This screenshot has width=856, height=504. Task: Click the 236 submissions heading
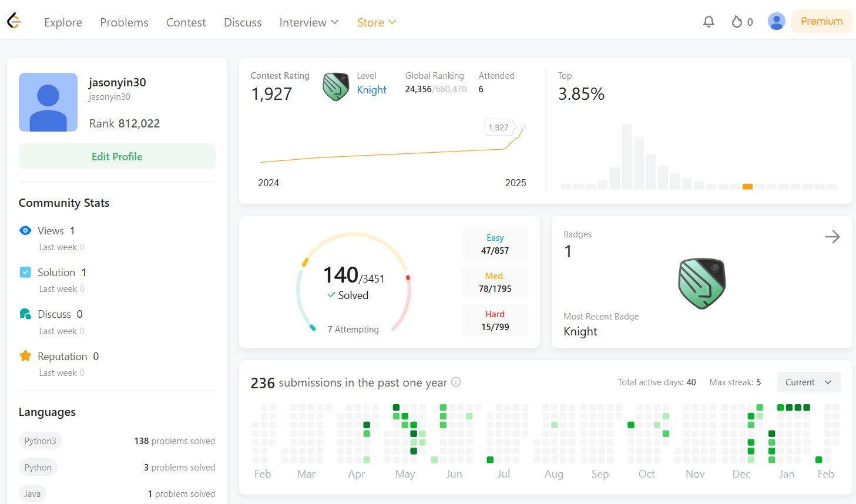349,383
